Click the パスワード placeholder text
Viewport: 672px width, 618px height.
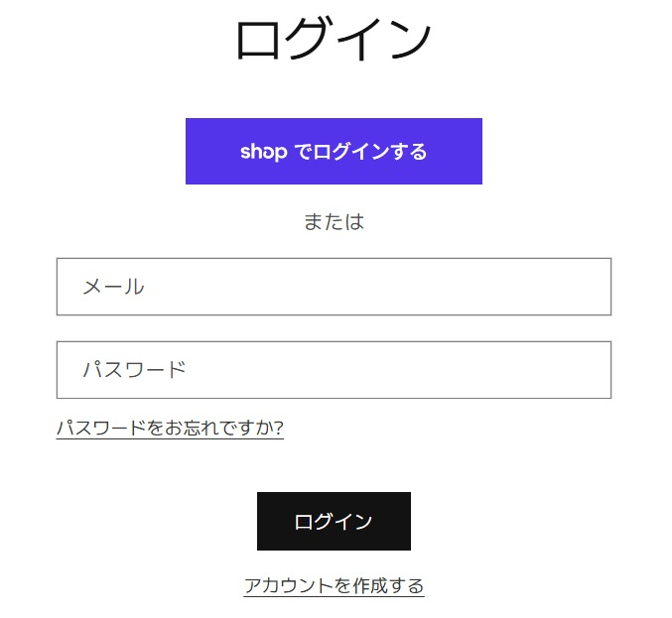point(134,370)
